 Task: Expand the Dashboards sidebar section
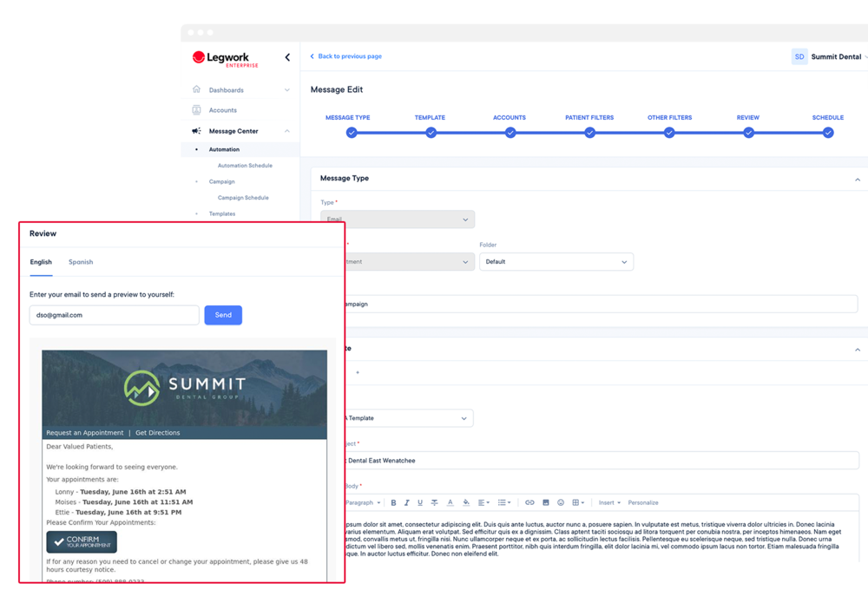click(x=287, y=89)
